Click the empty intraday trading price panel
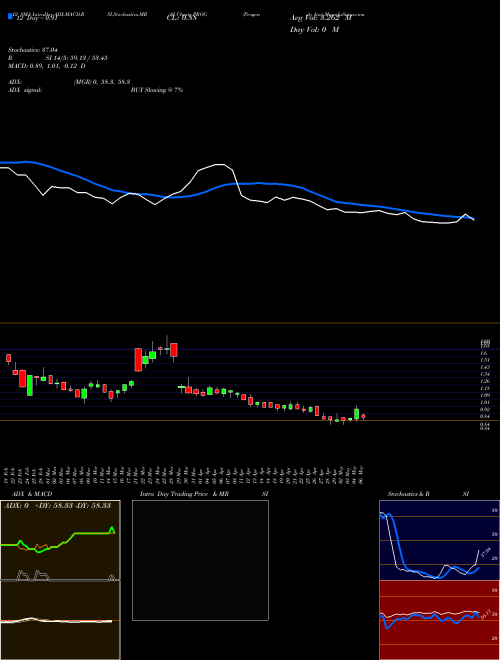Image resolution: width=500 pixels, height=660 pixels. tap(200, 560)
